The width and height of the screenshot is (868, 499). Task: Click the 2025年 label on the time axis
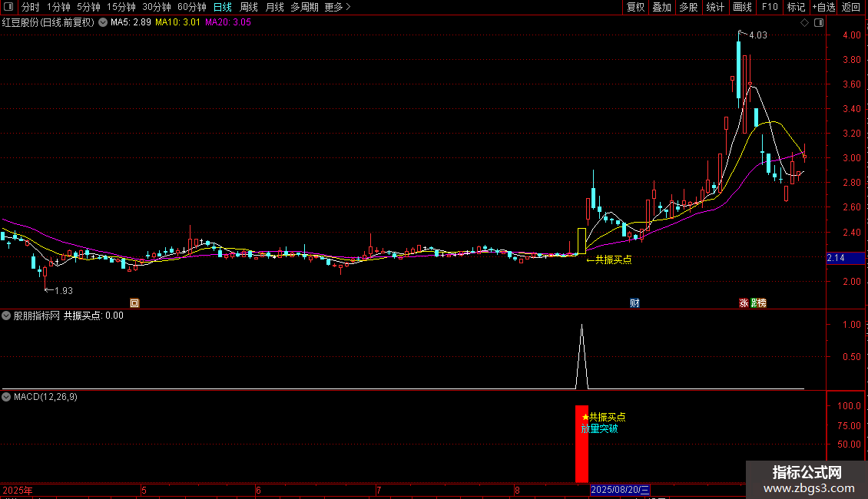click(17, 490)
